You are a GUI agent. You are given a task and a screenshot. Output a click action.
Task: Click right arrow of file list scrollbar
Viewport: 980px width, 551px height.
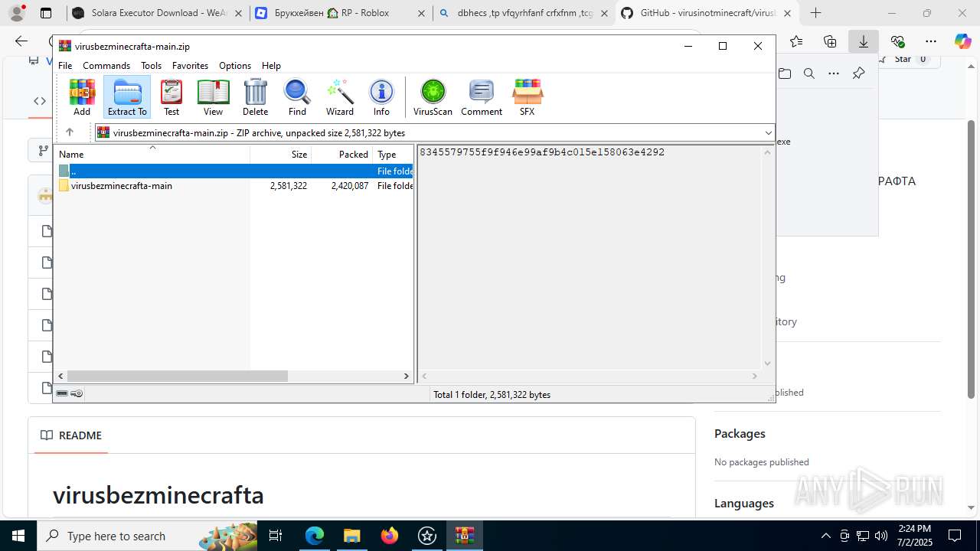click(x=407, y=376)
